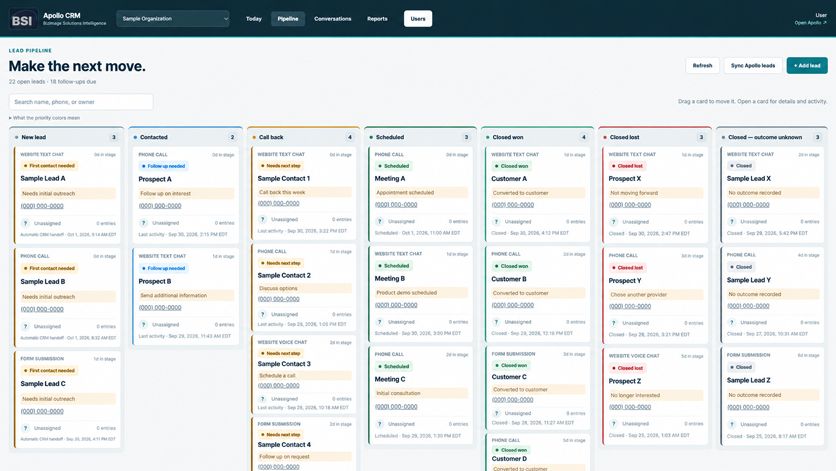This screenshot has height=471, width=836.
Task: Click the Refresh button
Action: coord(702,66)
